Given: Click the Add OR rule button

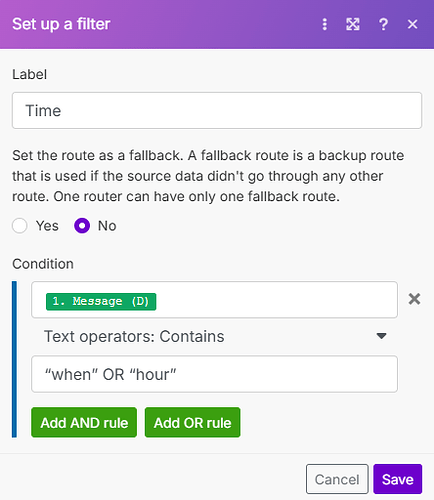Looking at the screenshot, I should [x=192, y=422].
